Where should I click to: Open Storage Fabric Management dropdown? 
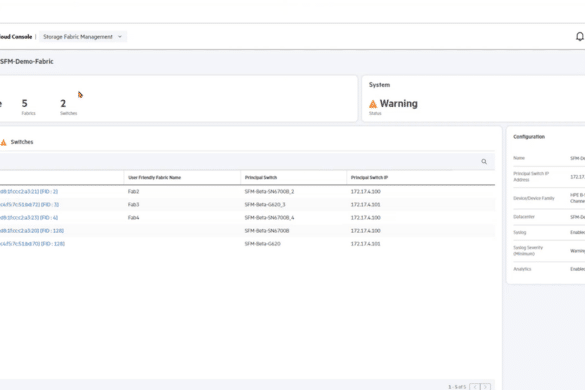[x=83, y=37]
